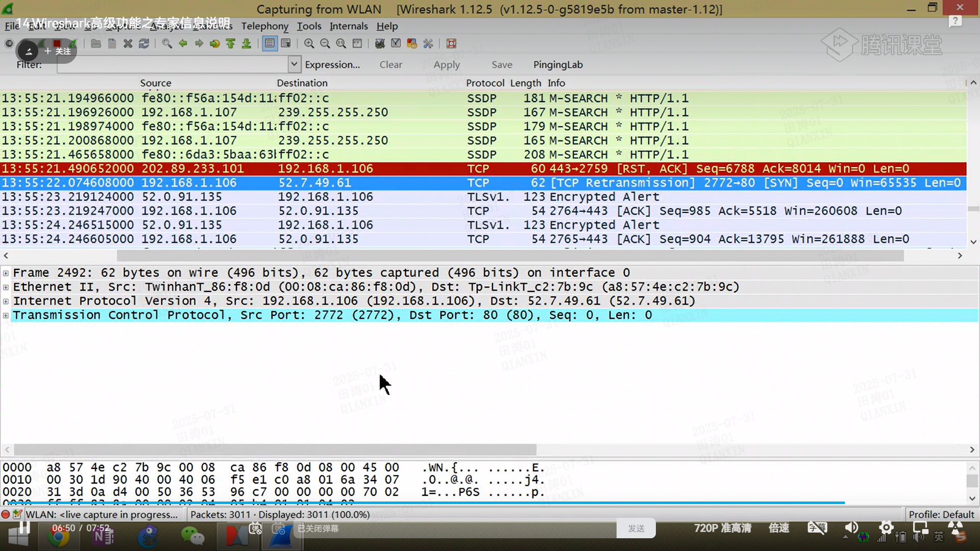Click inside the Filter input field
980x551 pixels.
[x=174, y=64]
